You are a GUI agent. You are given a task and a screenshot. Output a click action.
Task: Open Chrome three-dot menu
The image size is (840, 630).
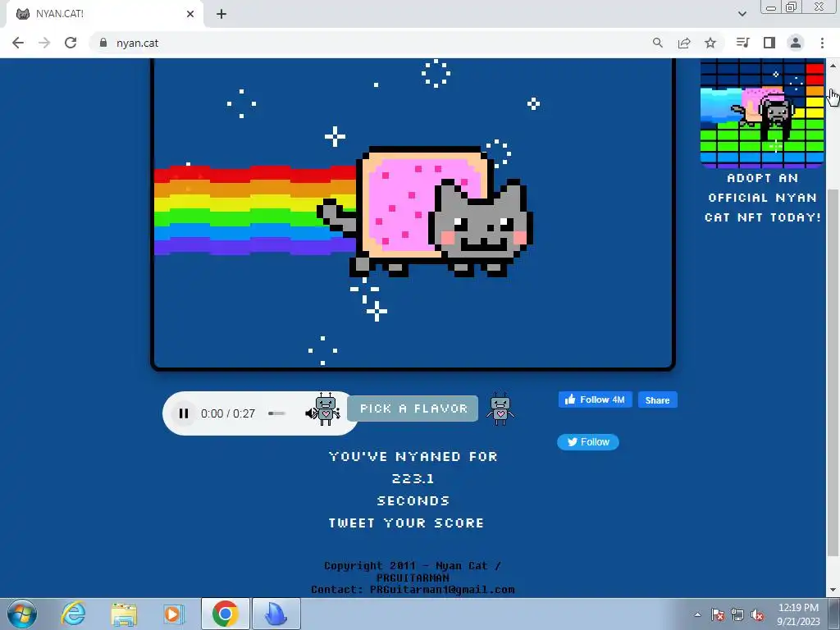822,43
